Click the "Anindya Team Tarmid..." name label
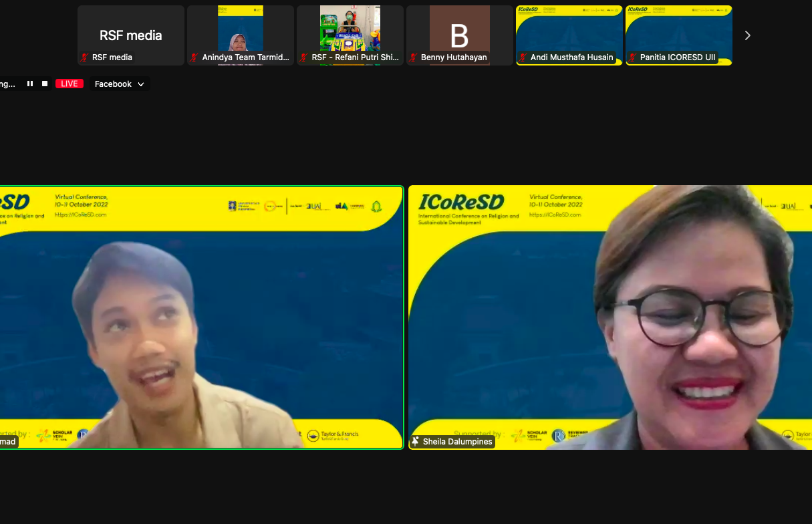The width and height of the screenshot is (812, 524). point(246,57)
